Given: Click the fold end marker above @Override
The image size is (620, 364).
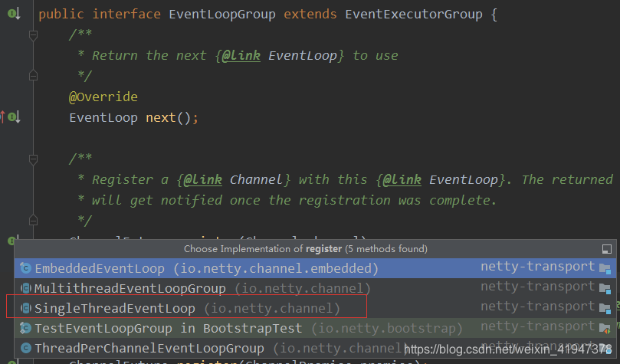Looking at the screenshot, I should (32, 76).
